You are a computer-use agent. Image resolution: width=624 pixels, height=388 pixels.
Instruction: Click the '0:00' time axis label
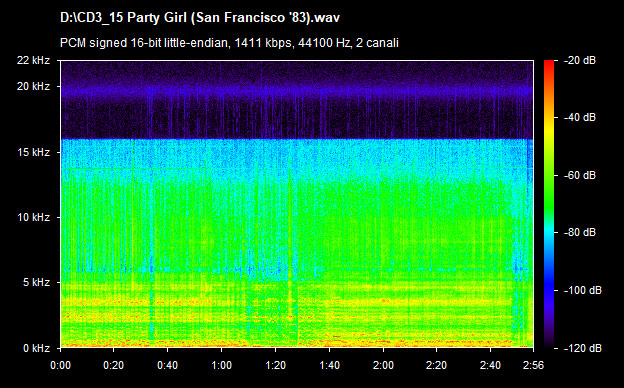point(60,365)
